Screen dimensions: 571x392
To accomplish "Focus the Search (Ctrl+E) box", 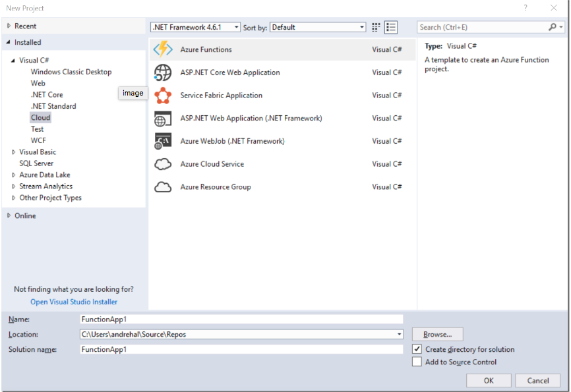I will [x=482, y=27].
